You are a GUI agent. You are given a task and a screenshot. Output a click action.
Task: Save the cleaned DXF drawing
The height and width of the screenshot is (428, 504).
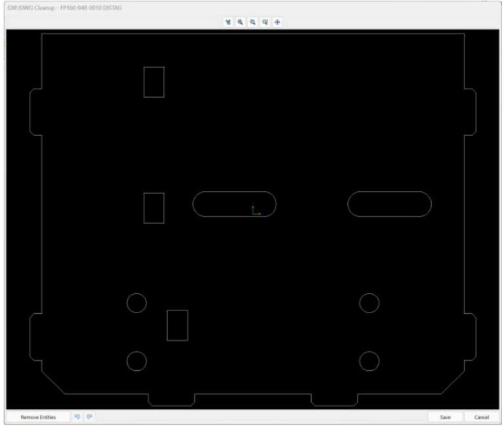(x=445, y=417)
